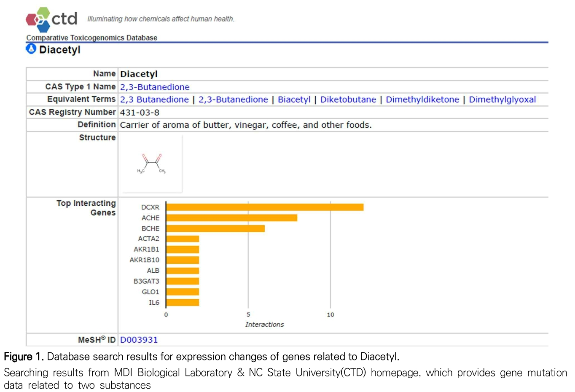
Task: Click the 'Definition' row label
Action: coord(97,125)
